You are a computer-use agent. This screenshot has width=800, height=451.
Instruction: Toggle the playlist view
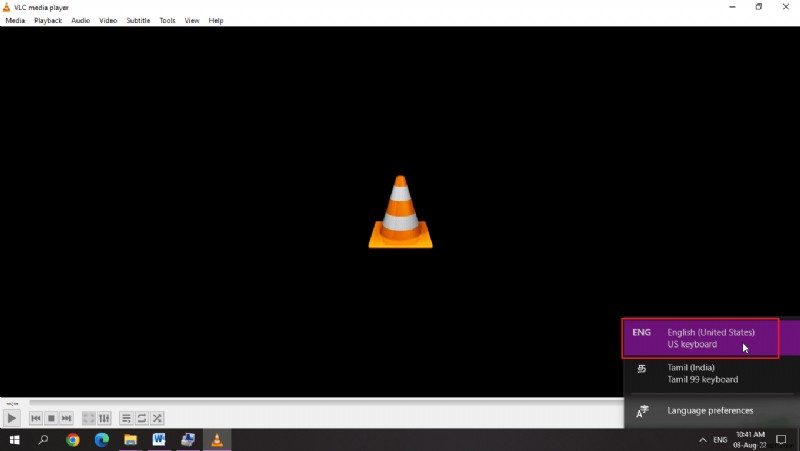(x=126, y=418)
